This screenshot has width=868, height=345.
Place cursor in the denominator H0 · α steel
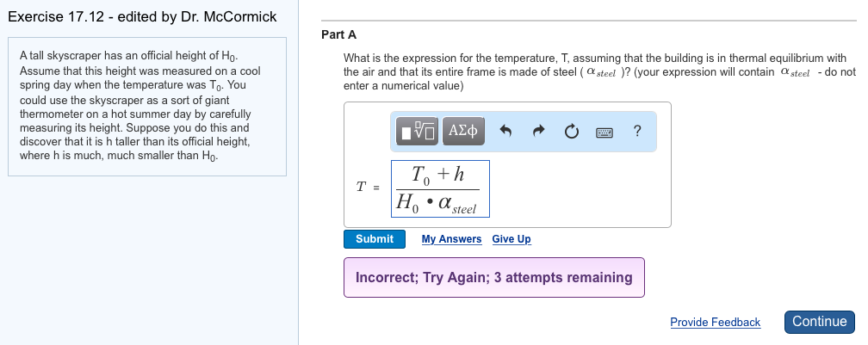[x=437, y=205]
